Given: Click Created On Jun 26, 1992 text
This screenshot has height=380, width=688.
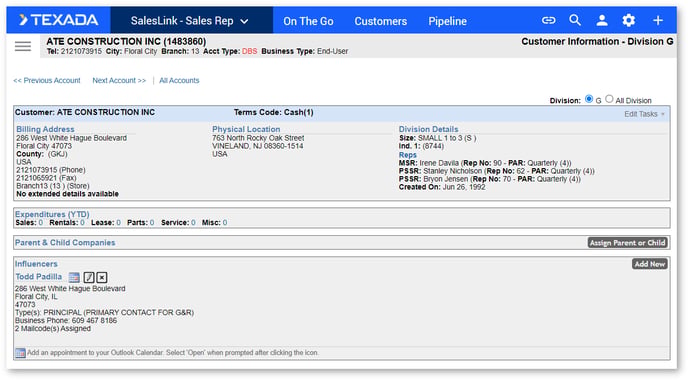Looking at the screenshot, I should [x=442, y=187].
